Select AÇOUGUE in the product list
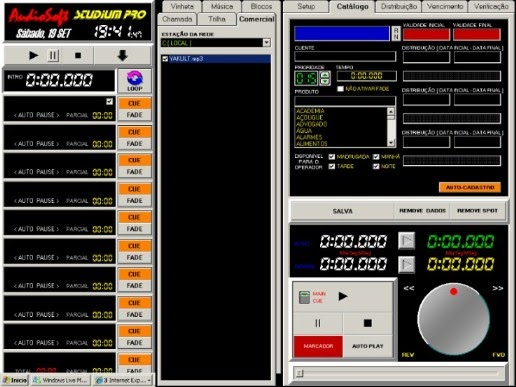 coord(309,117)
